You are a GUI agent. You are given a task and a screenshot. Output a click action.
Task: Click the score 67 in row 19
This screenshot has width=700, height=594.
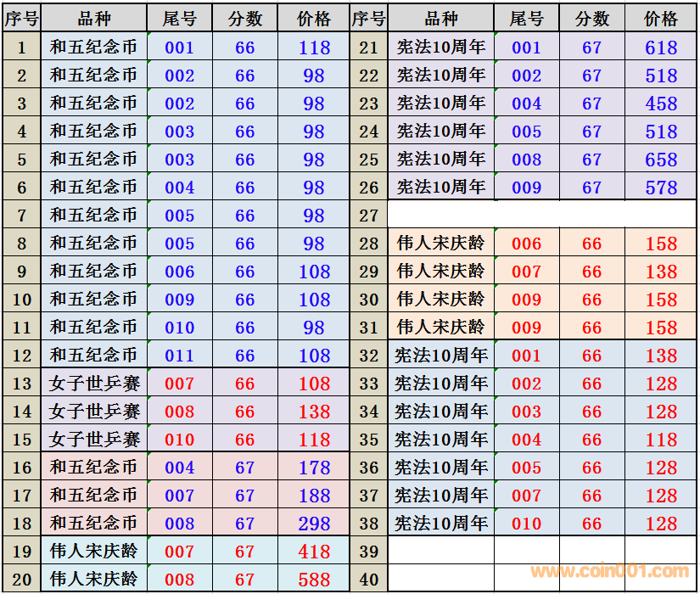[x=244, y=552]
